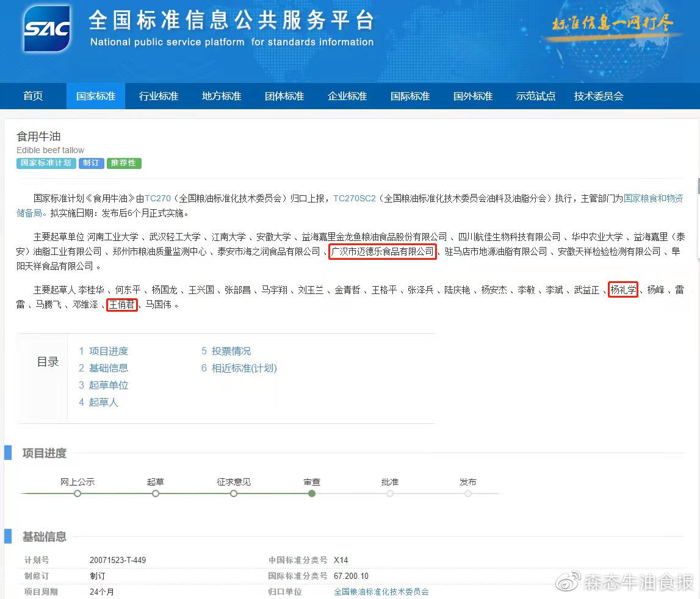Jump to 2 基础信息 section
The height and width of the screenshot is (599, 700).
[104, 368]
